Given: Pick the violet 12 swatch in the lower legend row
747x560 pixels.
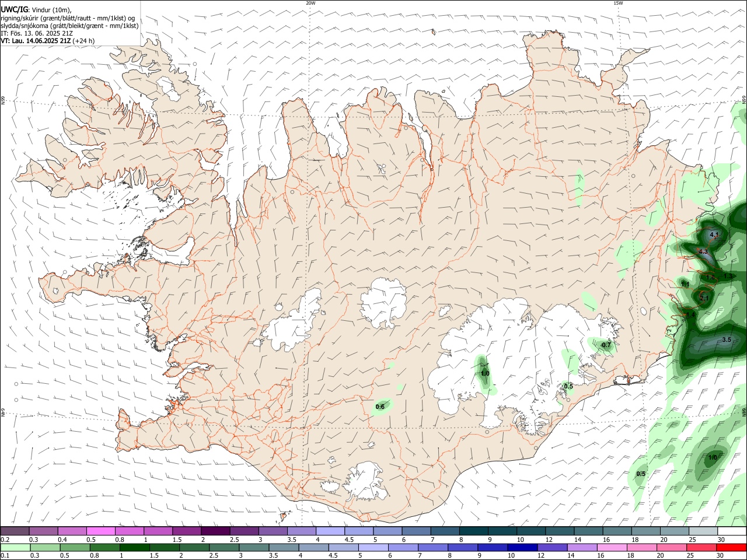Looking at the screenshot, I should 553,547.
